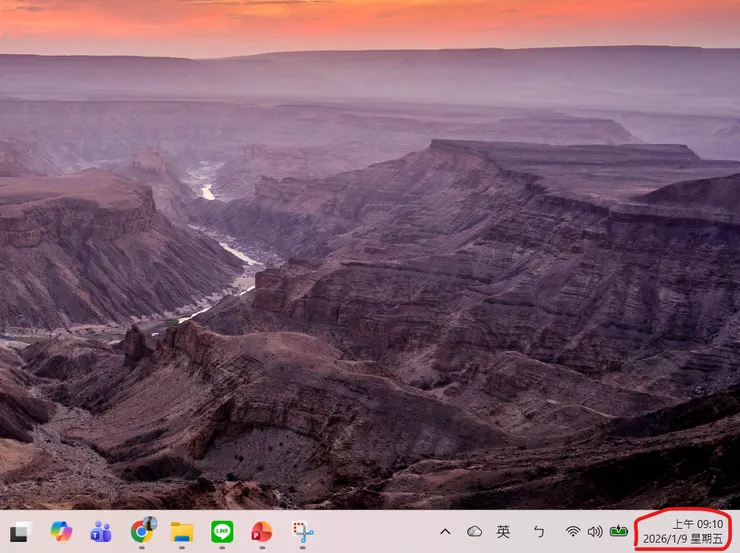The image size is (740, 553).
Task: Click the 上午 09:10 time display
Action: [697, 524]
